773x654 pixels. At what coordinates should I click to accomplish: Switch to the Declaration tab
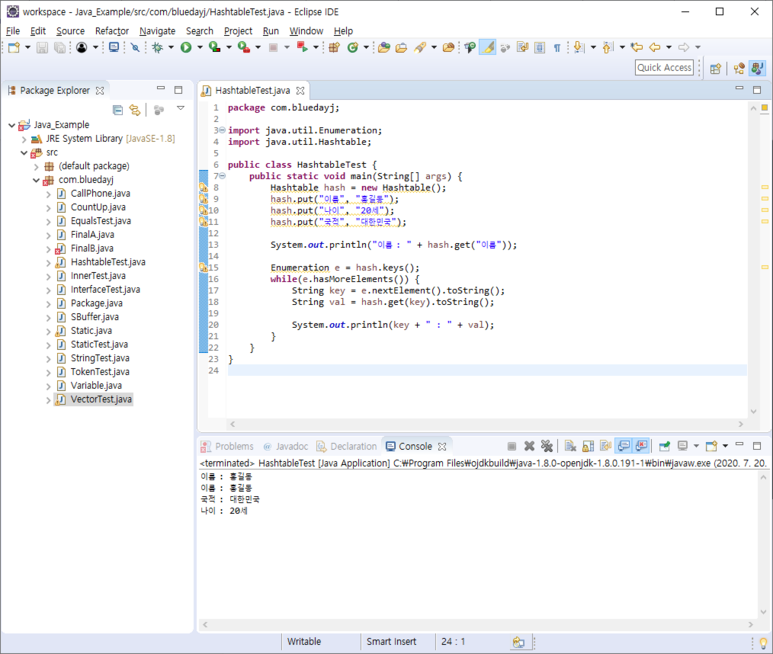pos(347,447)
